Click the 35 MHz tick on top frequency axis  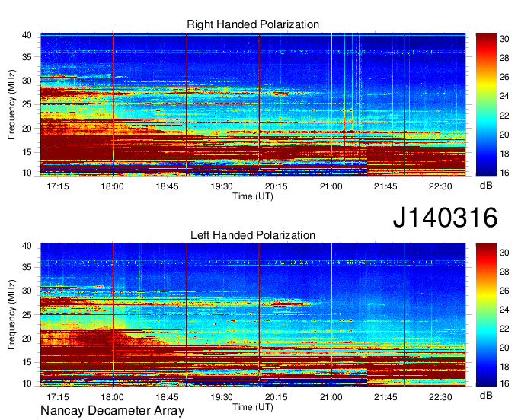(27, 57)
